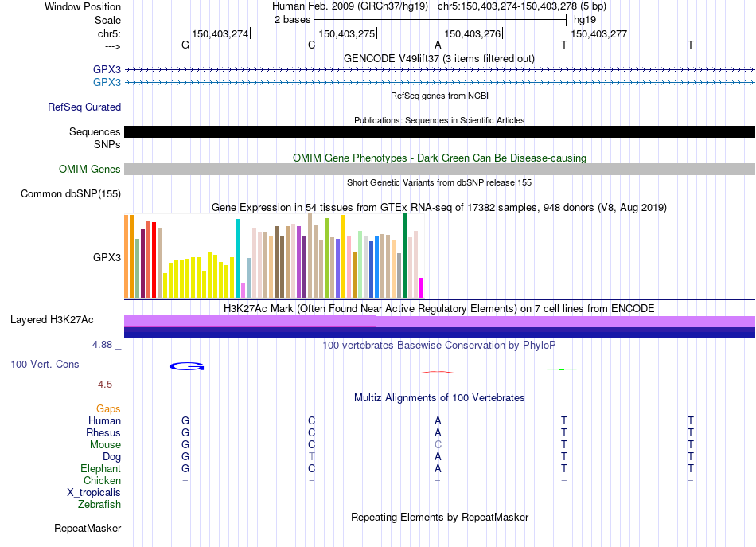This screenshot has height=547, width=756.
Task: Click the gray OMIM Genes item bar
Action: click(439, 169)
